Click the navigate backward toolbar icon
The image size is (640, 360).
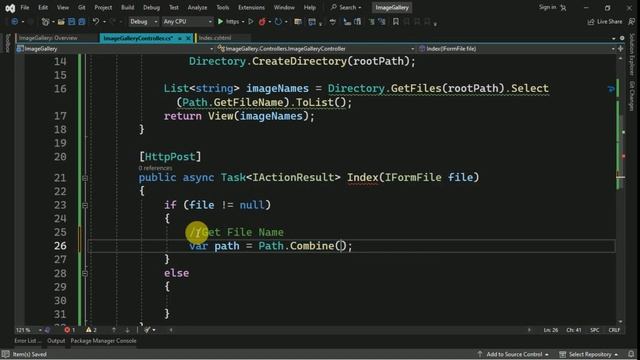click(x=15, y=22)
